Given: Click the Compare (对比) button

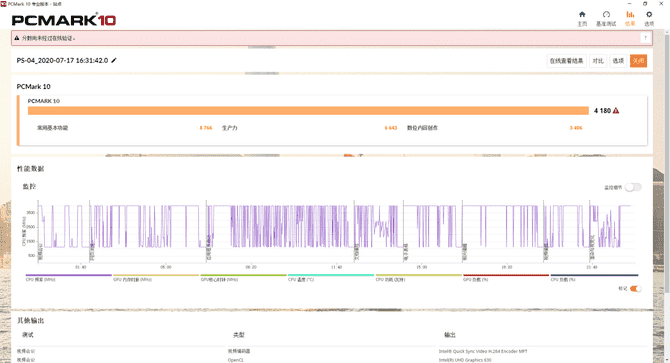Looking at the screenshot, I should click(x=598, y=61).
